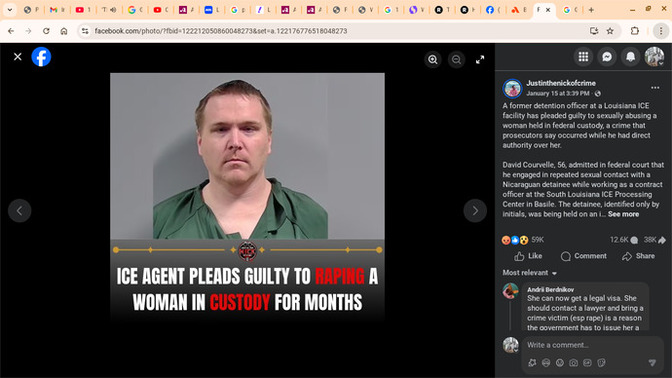Change the Most relevant comment sorting
Screen dimensions: 672x378
point(529,273)
